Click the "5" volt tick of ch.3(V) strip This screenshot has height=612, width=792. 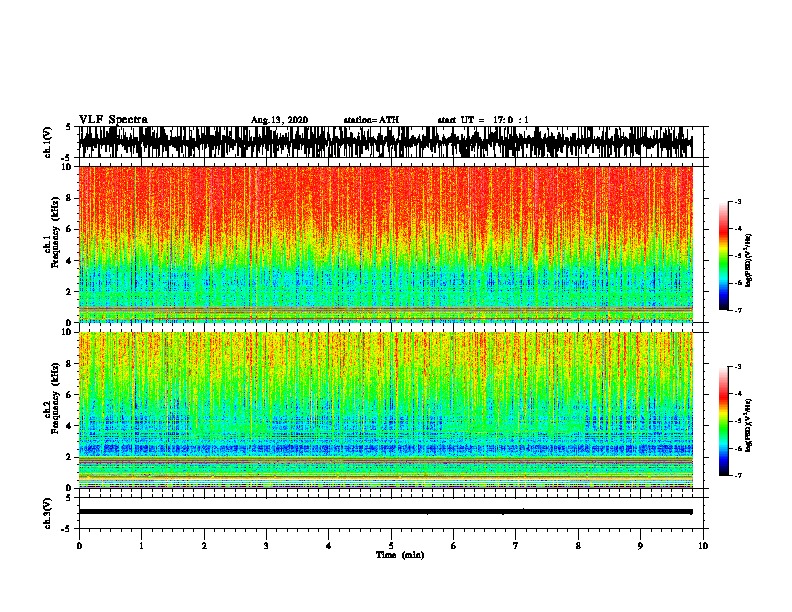(x=69, y=498)
